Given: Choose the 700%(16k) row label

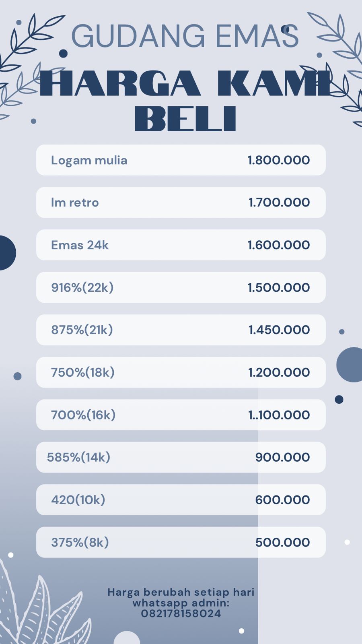Looking at the screenshot, I should (83, 415).
